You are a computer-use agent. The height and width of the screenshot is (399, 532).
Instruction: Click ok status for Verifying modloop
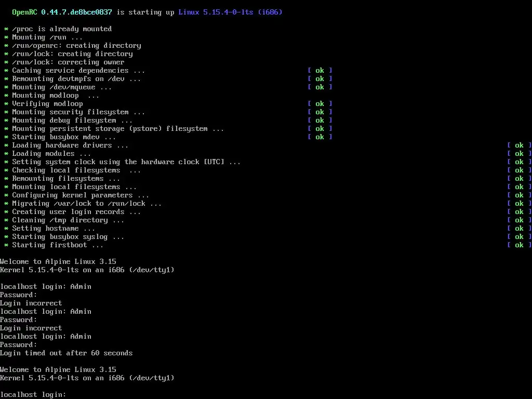(320, 104)
